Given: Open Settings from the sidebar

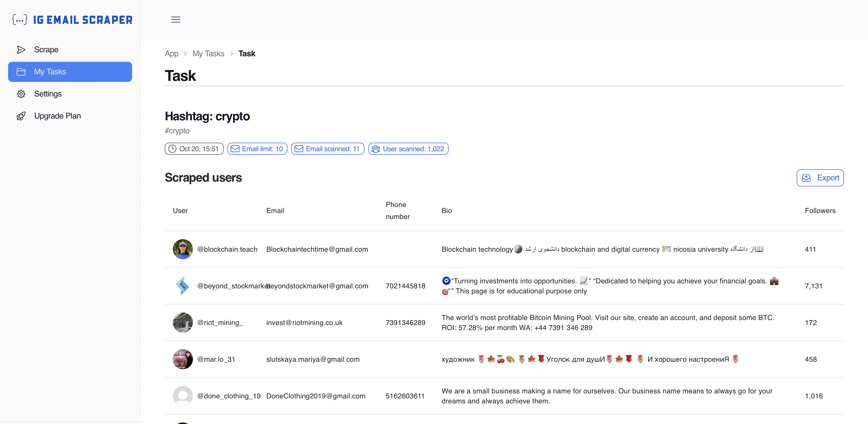Looking at the screenshot, I should coord(70,94).
